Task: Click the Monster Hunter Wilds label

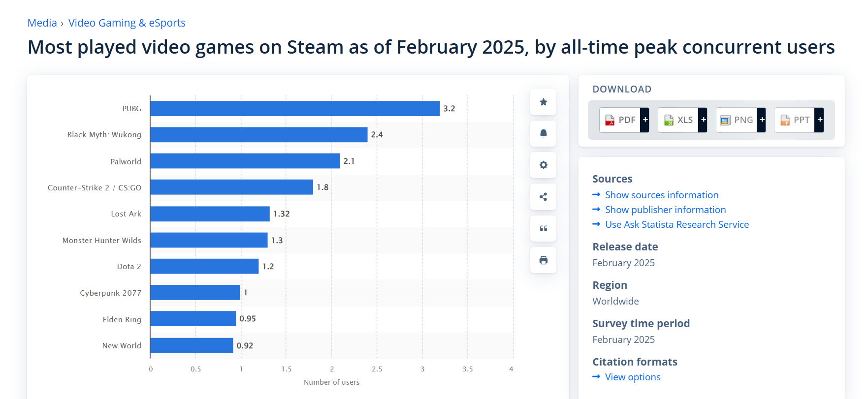Action: [x=102, y=241]
